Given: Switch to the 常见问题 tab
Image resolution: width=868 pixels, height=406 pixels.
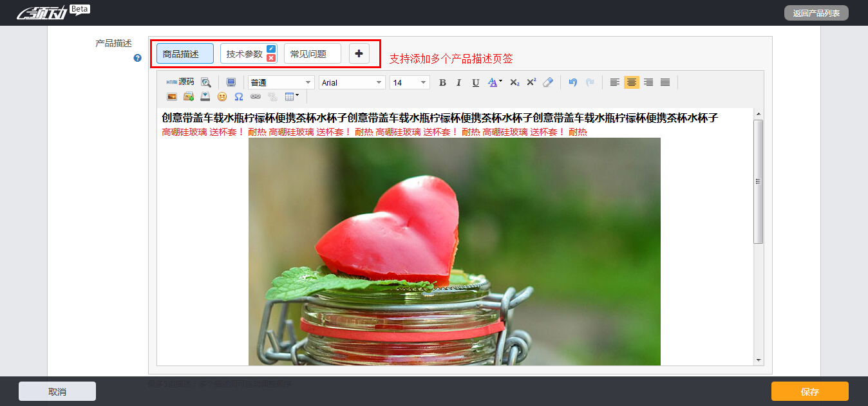Looking at the screenshot, I should [x=312, y=54].
